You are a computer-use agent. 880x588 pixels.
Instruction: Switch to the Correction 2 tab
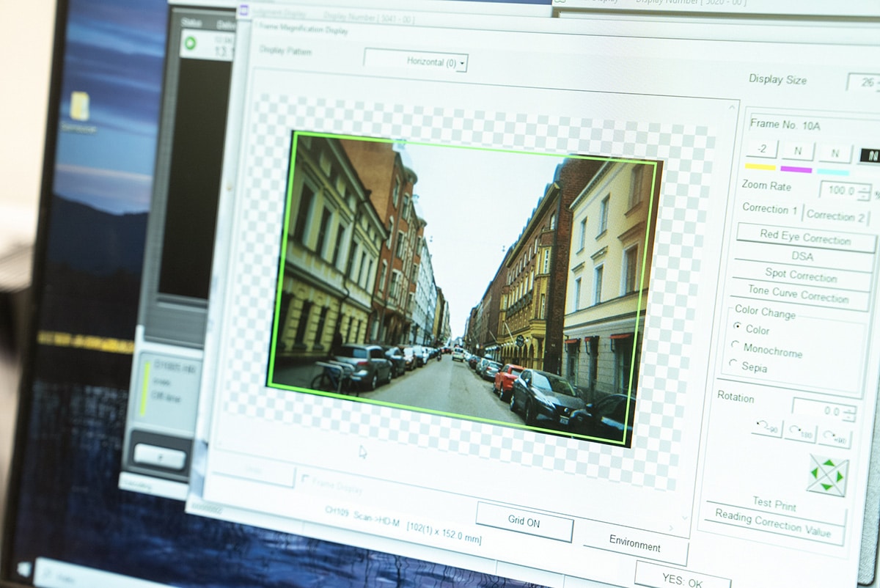(835, 216)
